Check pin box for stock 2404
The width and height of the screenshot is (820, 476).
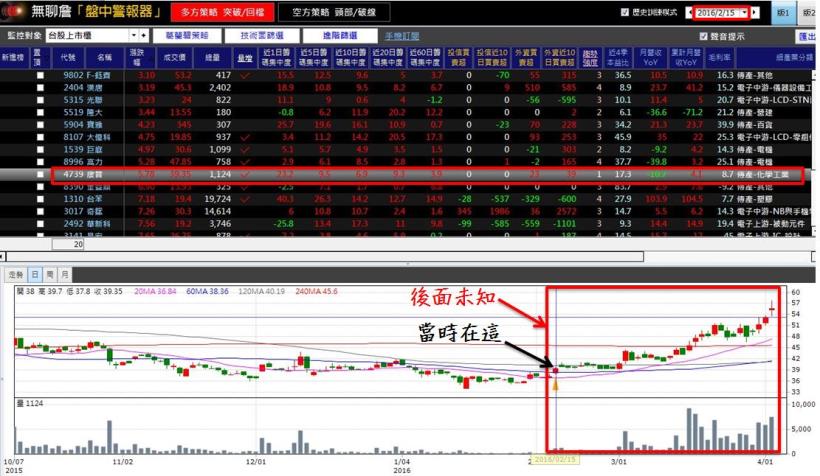click(x=40, y=88)
